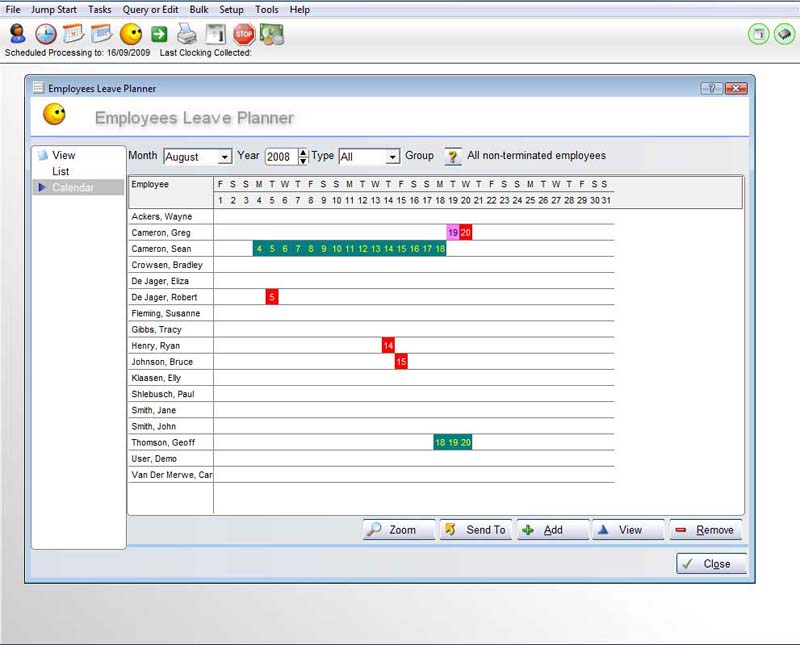Click the Send To button
The width and height of the screenshot is (800, 645).
point(475,530)
